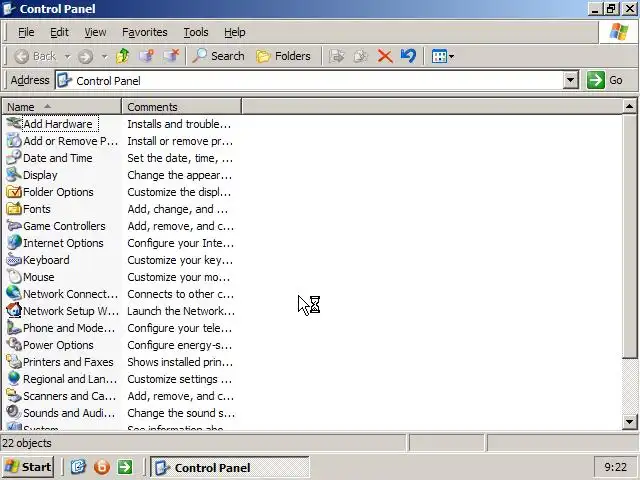Click the Go button
The image size is (640, 480).
point(605,80)
